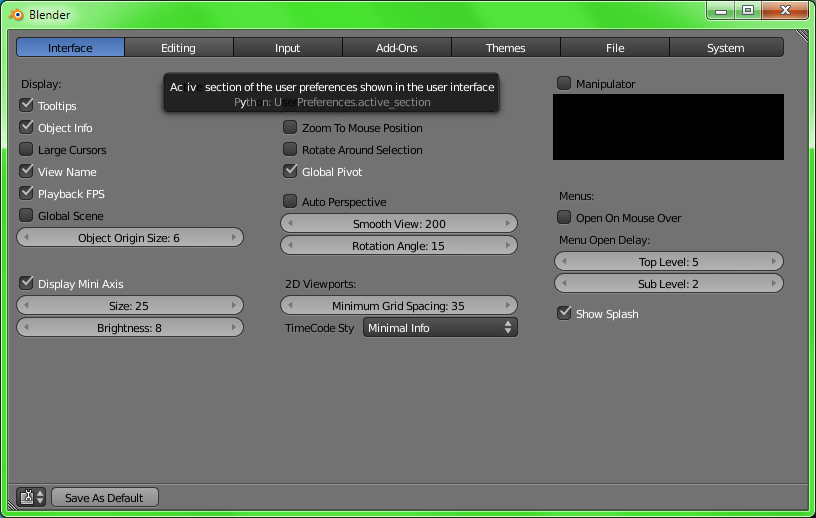This screenshot has height=518, width=816.
Task: Enable Large Cursors
Action: coord(26,149)
